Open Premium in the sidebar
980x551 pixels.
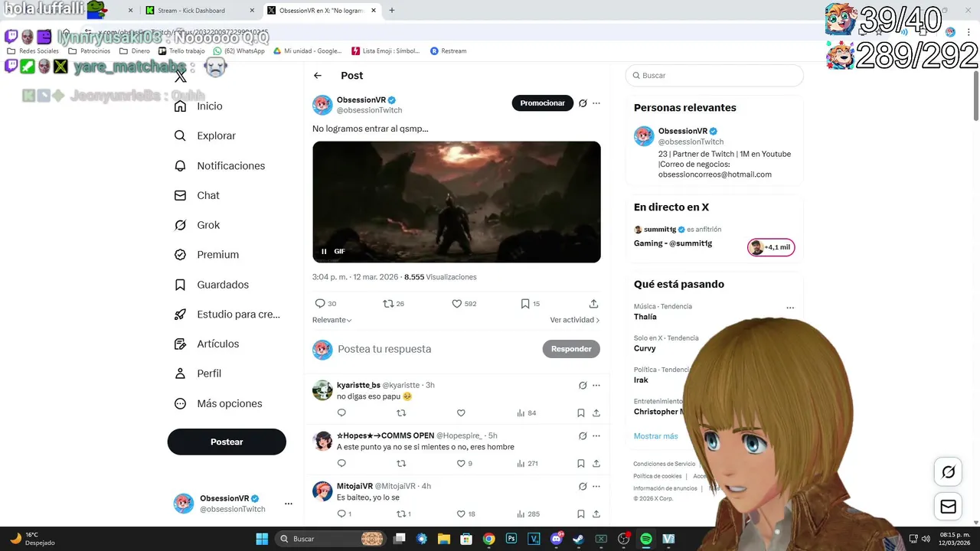tap(207, 255)
